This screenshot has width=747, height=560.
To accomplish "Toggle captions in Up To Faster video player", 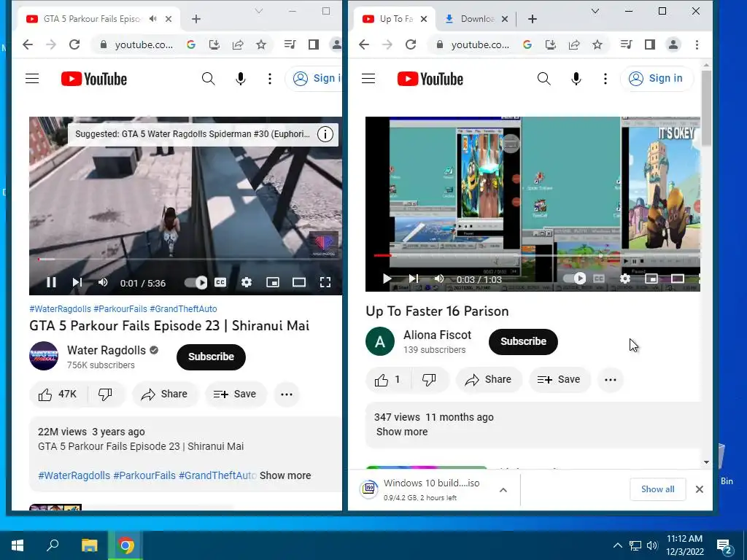I will 599,279.
